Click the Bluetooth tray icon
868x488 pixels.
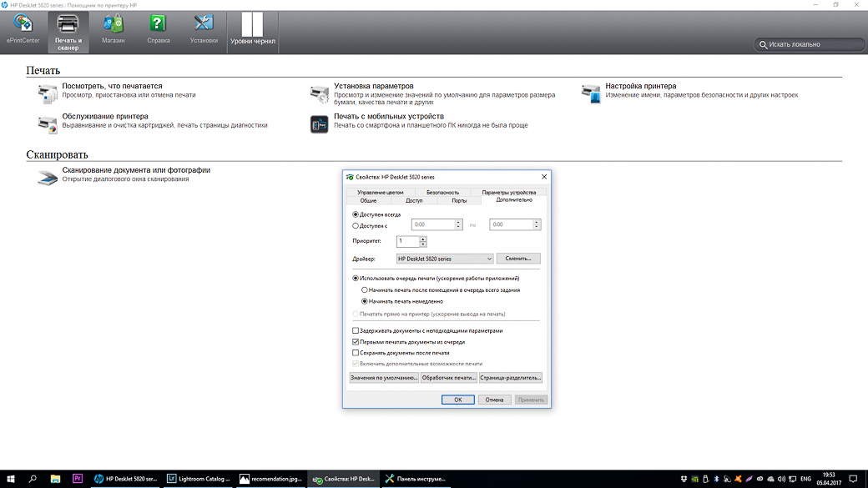tap(716, 479)
